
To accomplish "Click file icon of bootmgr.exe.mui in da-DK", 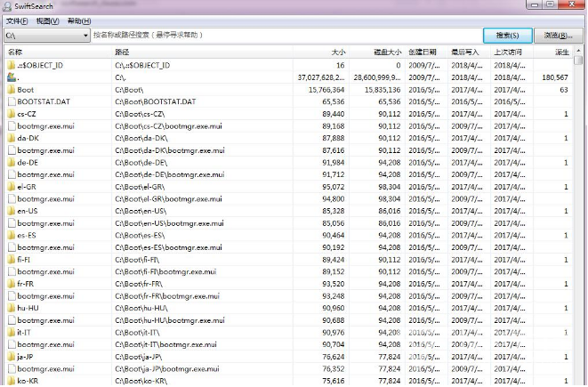I will (x=12, y=150).
